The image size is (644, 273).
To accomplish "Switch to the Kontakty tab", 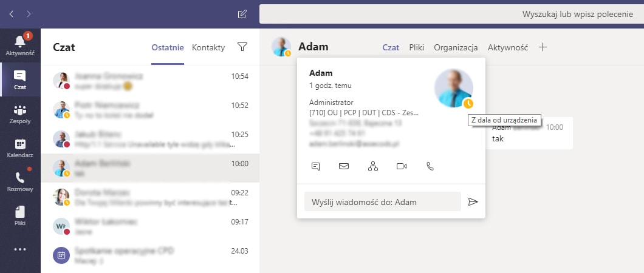I will (208, 47).
